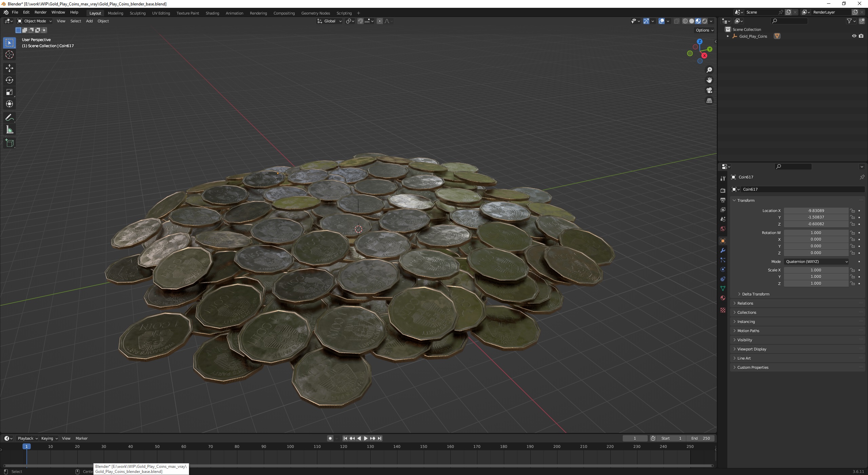Select the Move tool
The height and width of the screenshot is (475, 868).
pos(9,68)
